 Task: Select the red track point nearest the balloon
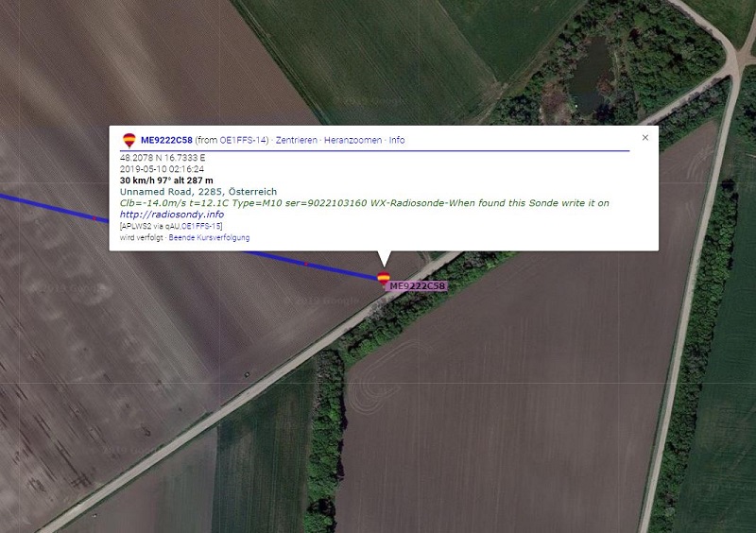[305, 264]
